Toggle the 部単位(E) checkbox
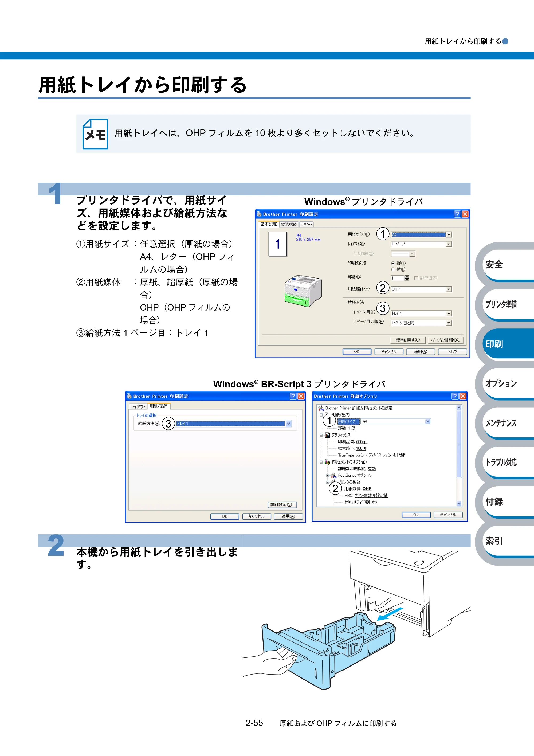The image size is (534, 756). pos(416,278)
